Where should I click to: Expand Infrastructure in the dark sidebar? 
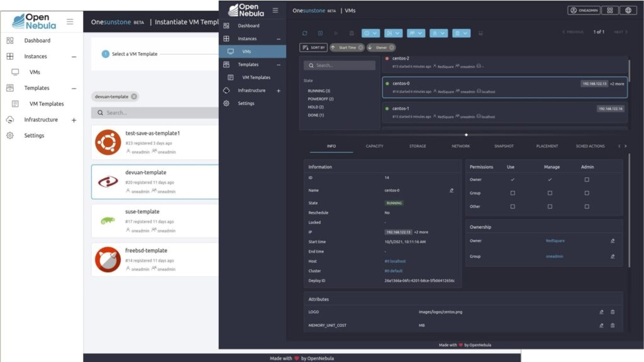(x=279, y=90)
